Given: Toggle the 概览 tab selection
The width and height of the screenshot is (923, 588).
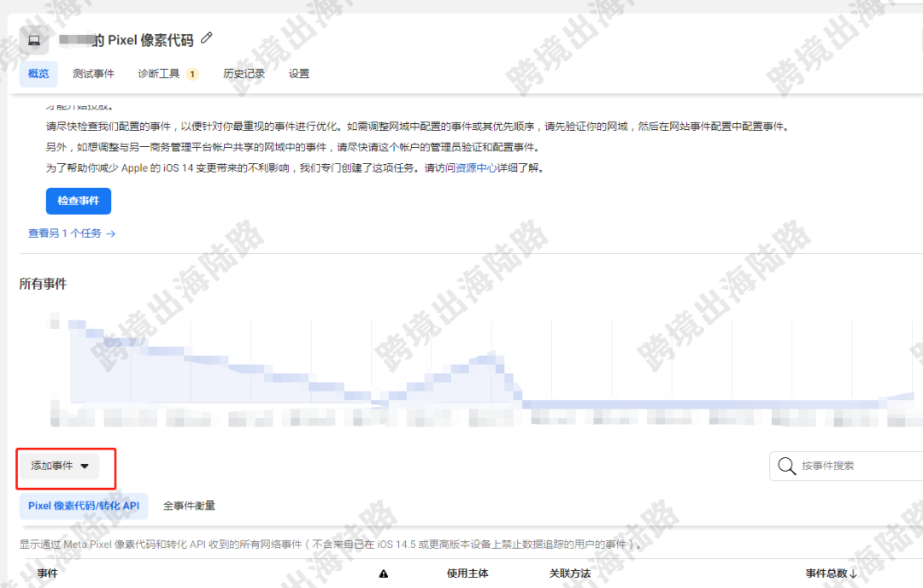Looking at the screenshot, I should click(38, 73).
